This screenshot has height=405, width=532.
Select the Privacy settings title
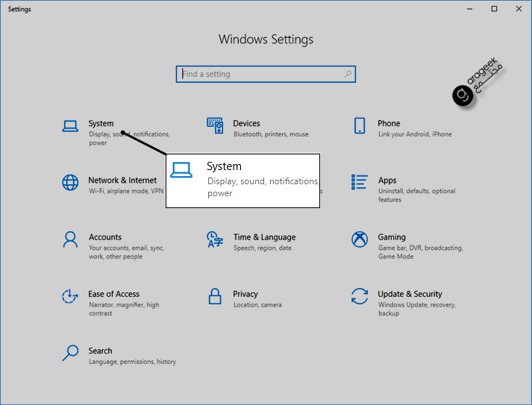pos(245,294)
